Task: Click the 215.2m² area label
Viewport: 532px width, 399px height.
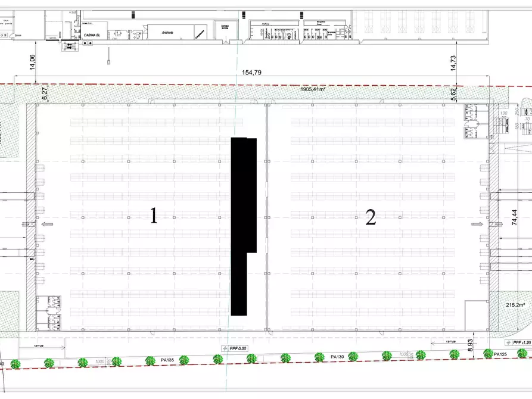Action: [515, 305]
